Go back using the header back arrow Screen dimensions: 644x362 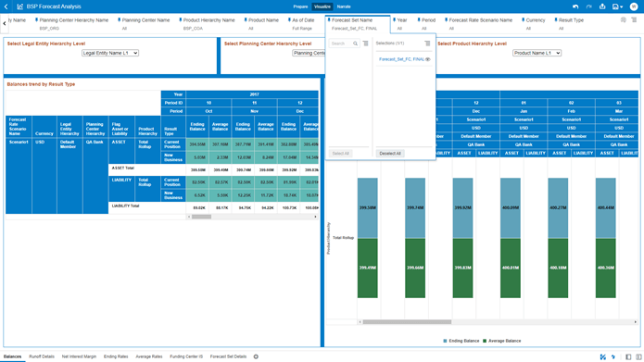6,6
